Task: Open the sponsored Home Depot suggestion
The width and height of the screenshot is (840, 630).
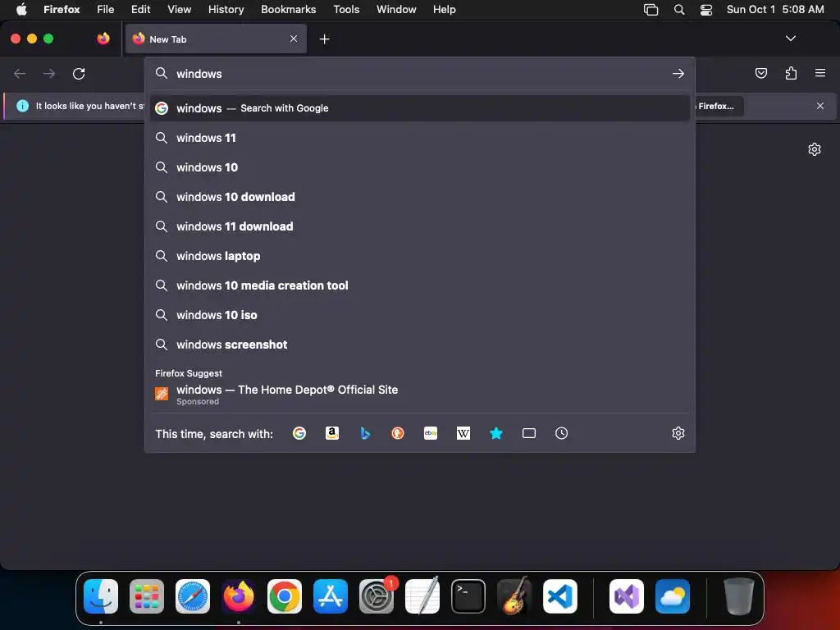Action: pos(420,395)
